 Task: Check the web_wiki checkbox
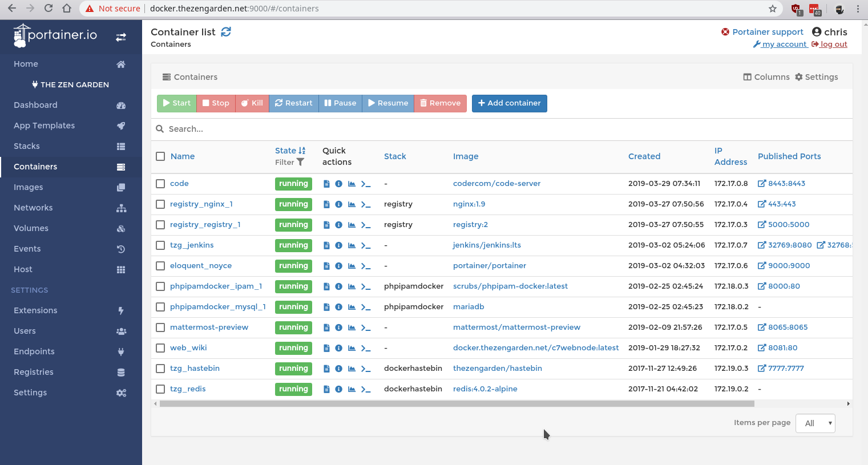pyautogui.click(x=160, y=348)
